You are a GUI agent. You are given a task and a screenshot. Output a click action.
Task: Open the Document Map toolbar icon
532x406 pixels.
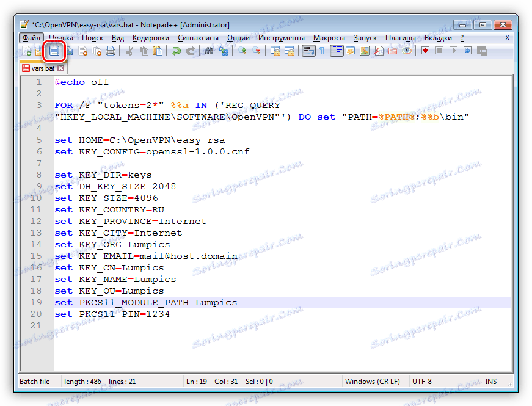click(365, 51)
